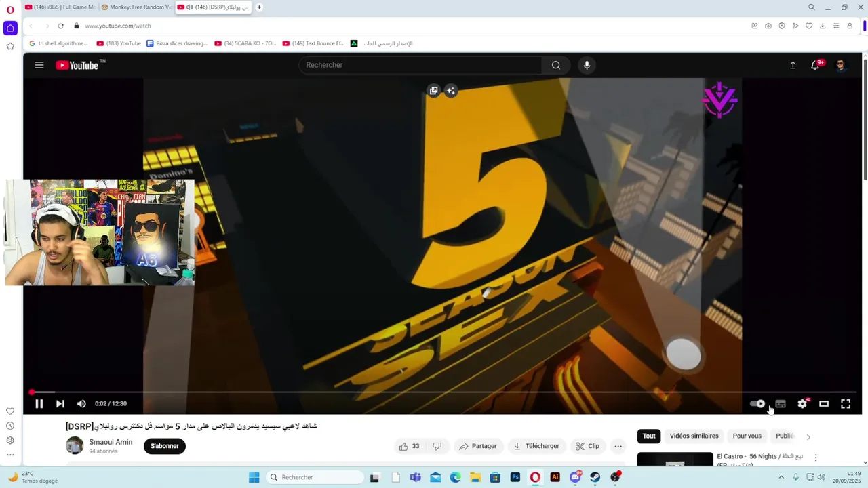Open Opera sidebar bookmarks star icon
The width and height of the screenshot is (868, 488).
tap(10, 46)
